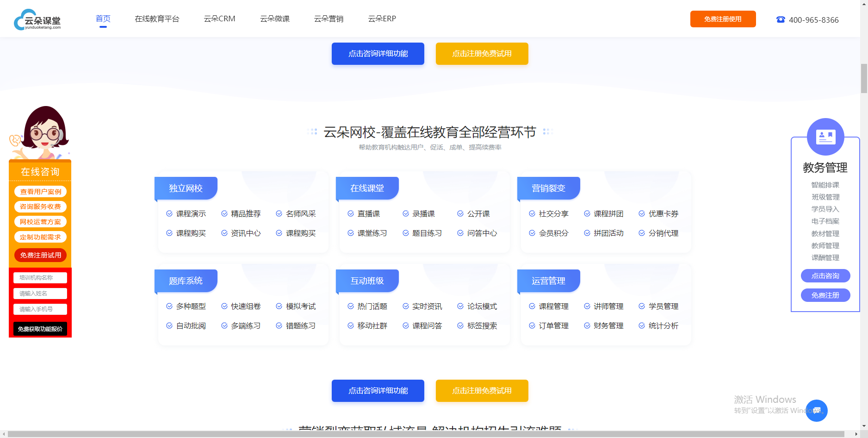Click the bottom 点击注册免费试用 button
Screen dimensions: 868x438
pyautogui.click(x=482, y=391)
